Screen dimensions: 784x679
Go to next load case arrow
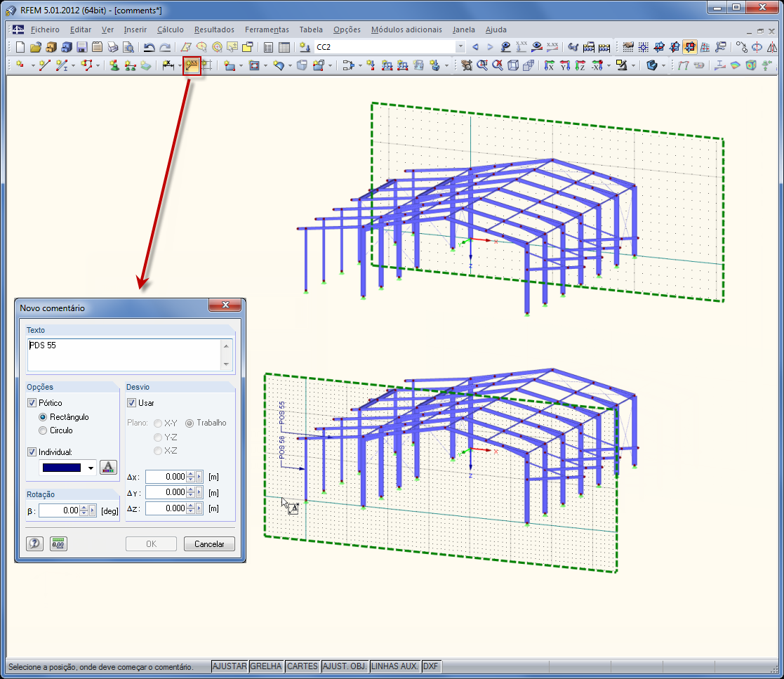point(490,47)
